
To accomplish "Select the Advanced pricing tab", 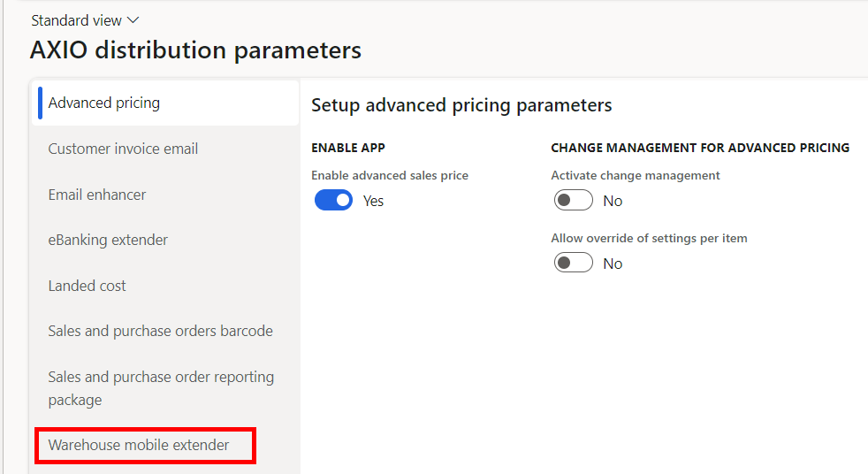I will [x=165, y=103].
